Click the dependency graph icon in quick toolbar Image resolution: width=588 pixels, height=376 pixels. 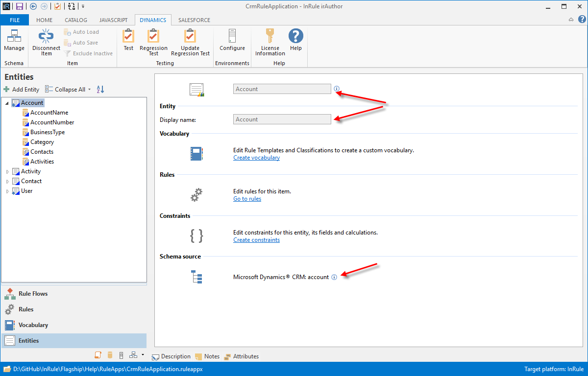point(72,6)
